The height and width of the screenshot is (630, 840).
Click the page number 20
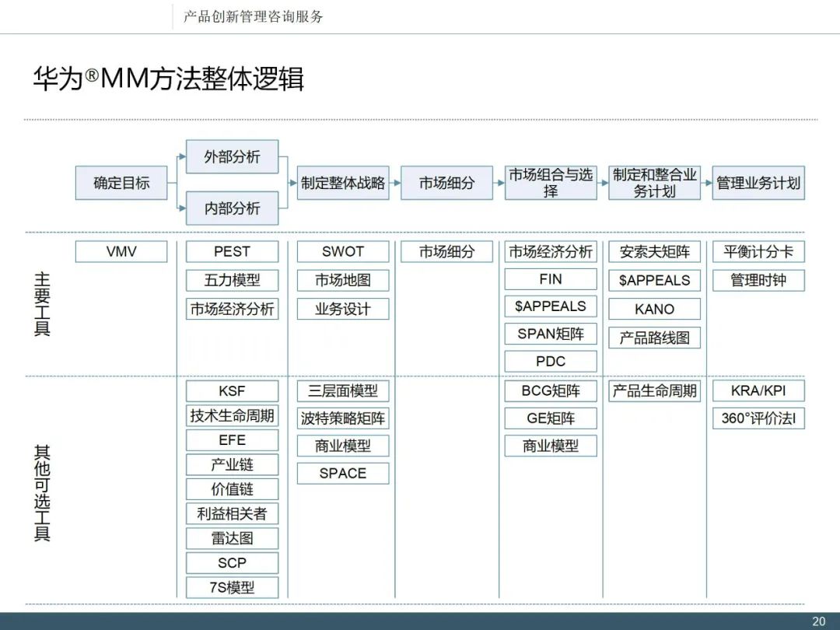[x=818, y=621]
